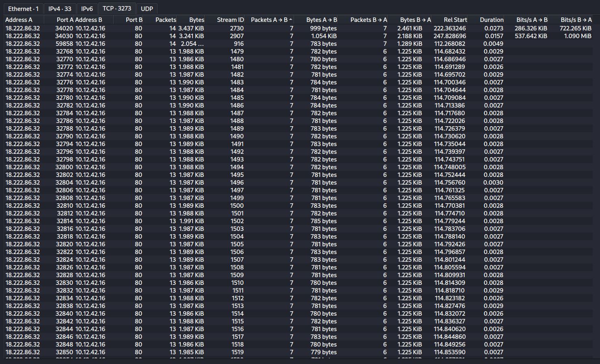Sort conversations by Packets column
Screen dimensions: 600x364
point(160,19)
